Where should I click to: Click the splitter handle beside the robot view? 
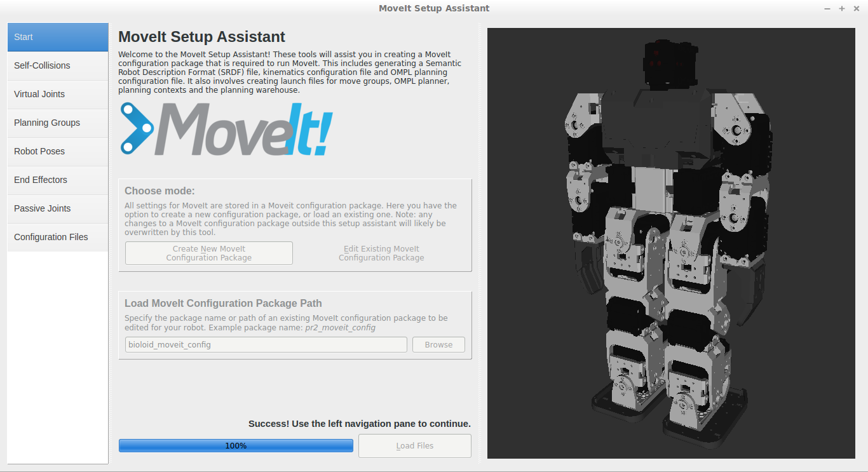(x=479, y=243)
